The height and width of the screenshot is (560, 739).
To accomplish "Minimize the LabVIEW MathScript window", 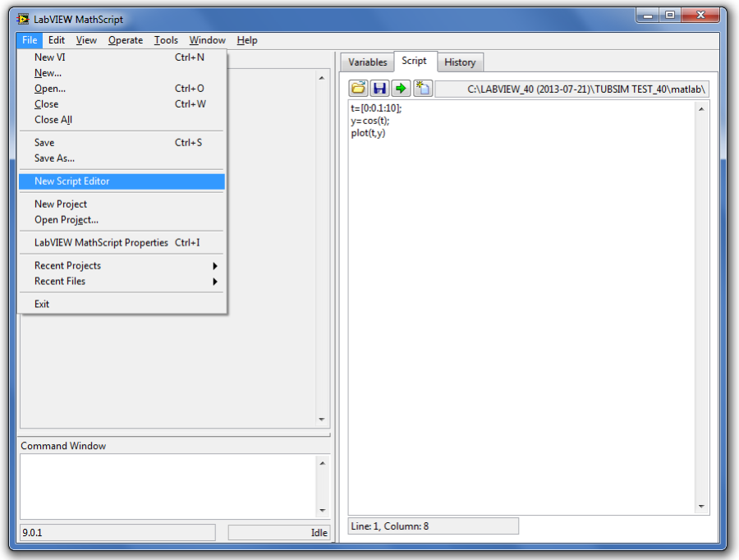I will [x=648, y=16].
